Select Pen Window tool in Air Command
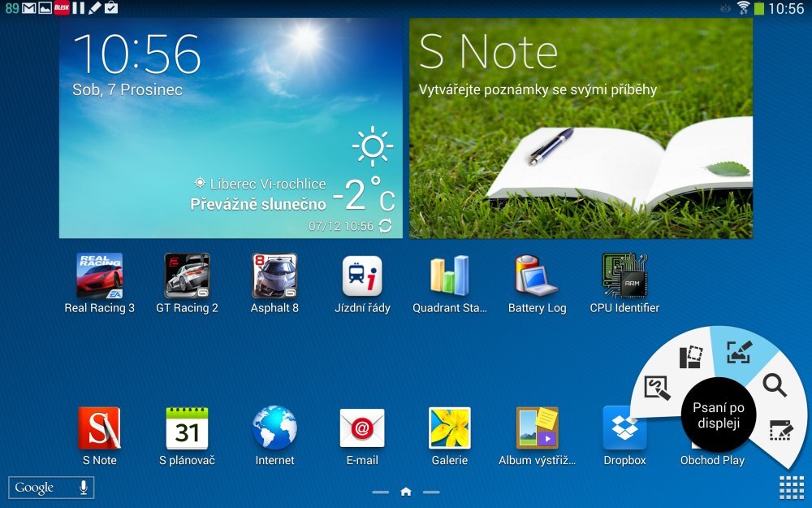This screenshot has width=812, height=508. tap(781, 430)
